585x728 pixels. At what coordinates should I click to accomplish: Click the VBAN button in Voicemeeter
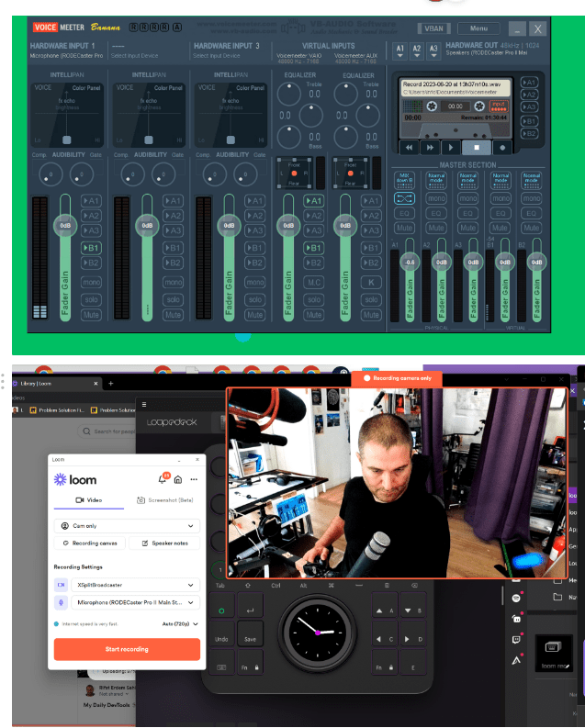[433, 28]
